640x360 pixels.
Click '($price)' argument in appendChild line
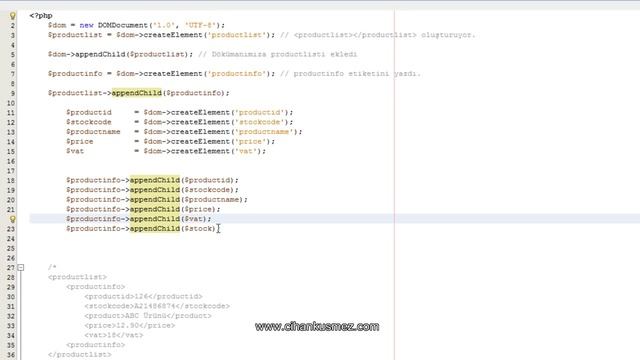pos(198,209)
